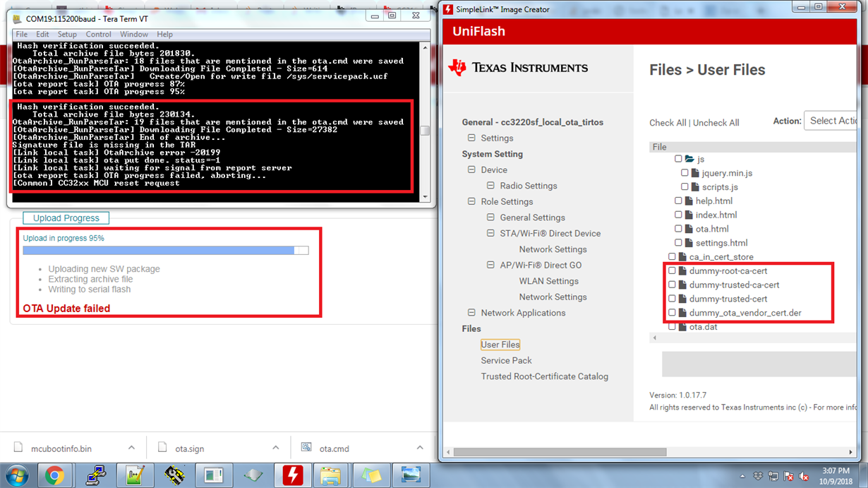The image size is (868, 488).
Task: Open the ota.cmd download options arrow
Action: pos(419,448)
